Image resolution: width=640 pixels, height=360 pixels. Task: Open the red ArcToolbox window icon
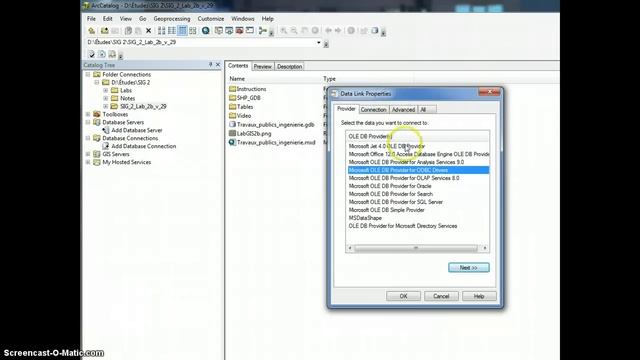pos(239,31)
